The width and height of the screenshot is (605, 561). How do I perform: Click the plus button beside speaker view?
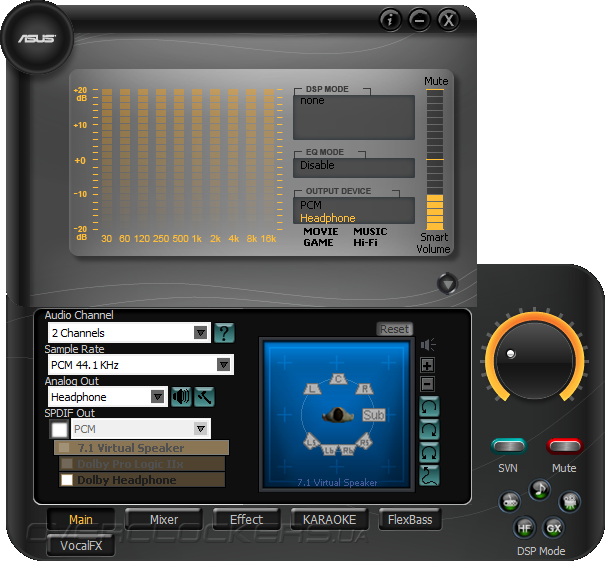pos(428,365)
